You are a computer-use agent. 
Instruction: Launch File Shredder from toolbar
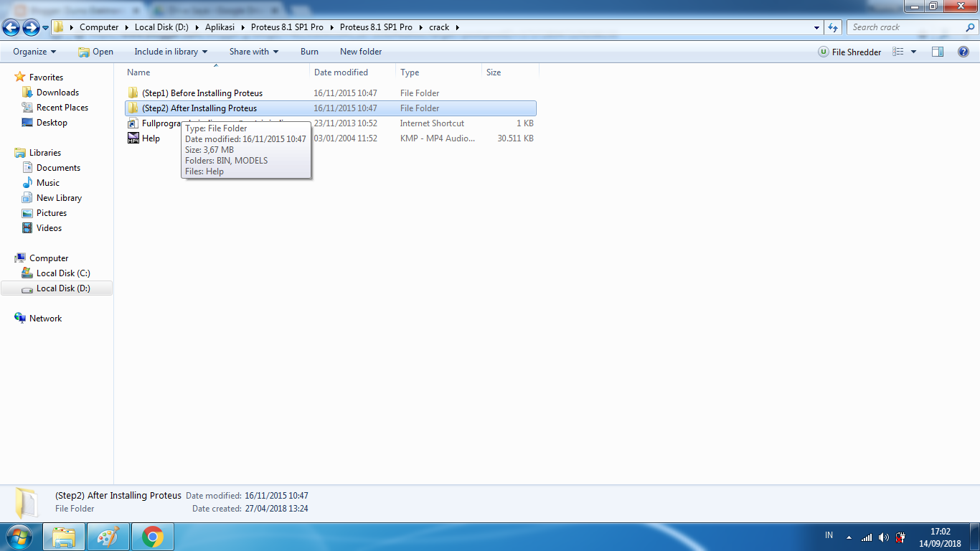click(x=849, y=52)
